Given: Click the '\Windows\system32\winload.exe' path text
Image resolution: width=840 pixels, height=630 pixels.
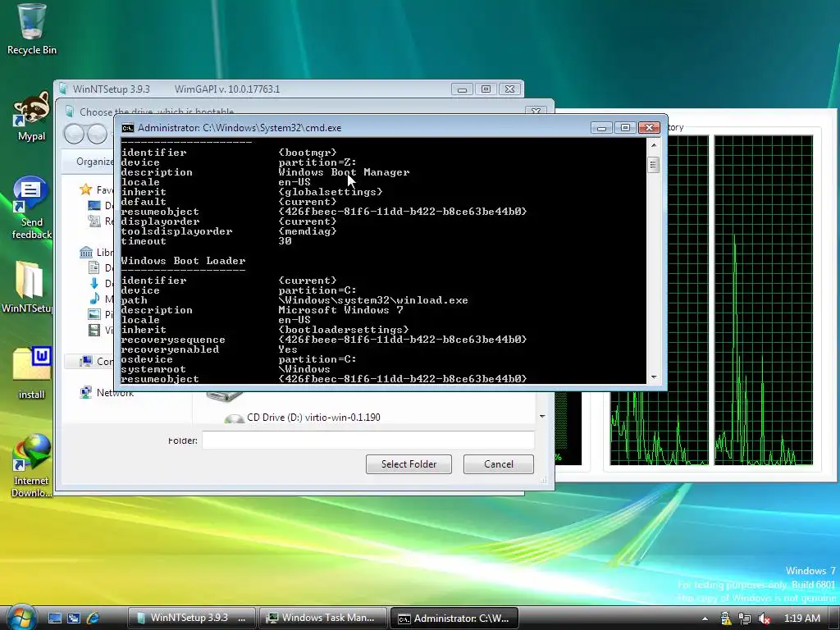Looking at the screenshot, I should 373,300.
